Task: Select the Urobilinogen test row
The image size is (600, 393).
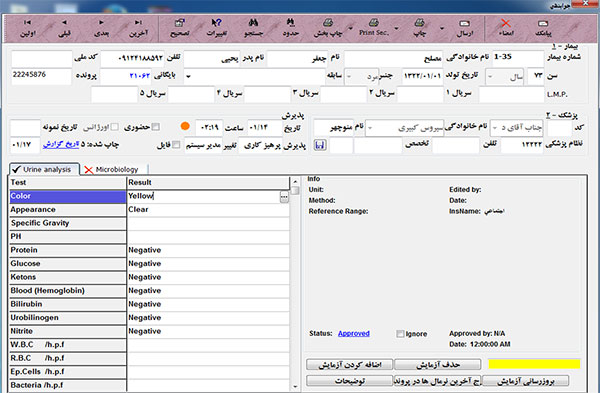Action: (x=68, y=318)
